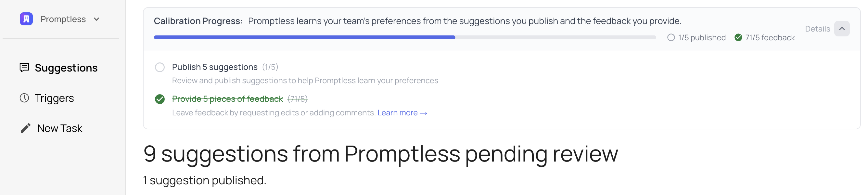Open the Learn more link

[x=402, y=113]
